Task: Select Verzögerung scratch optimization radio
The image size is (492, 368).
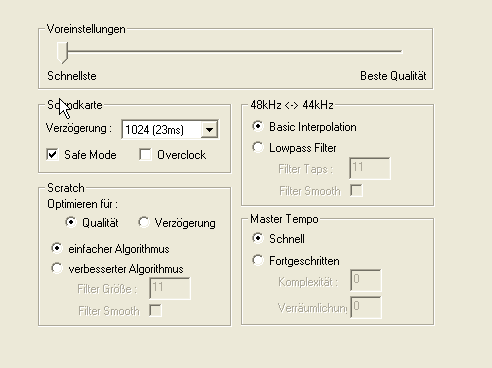Action: click(144, 222)
